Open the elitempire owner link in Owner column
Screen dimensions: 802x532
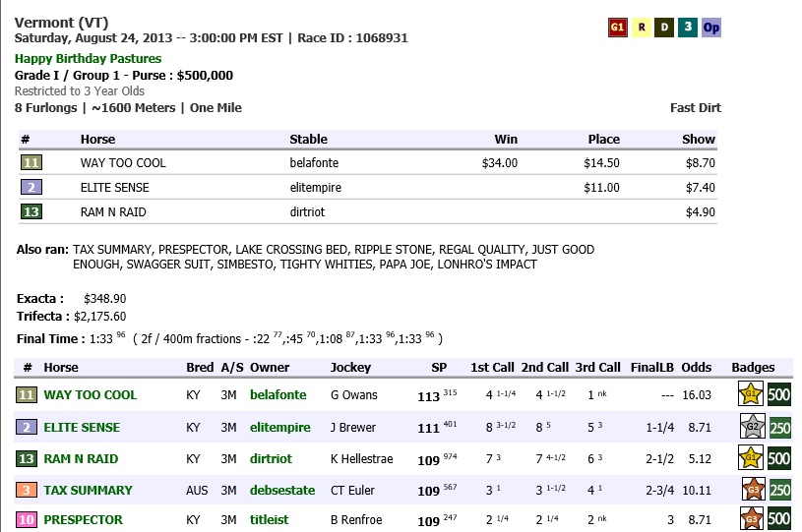click(x=280, y=428)
